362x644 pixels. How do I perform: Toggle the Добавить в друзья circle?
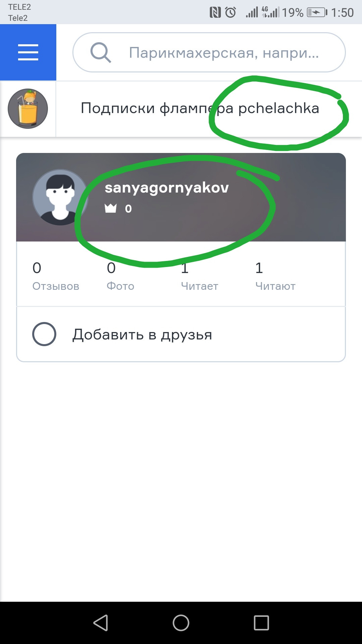[44, 334]
